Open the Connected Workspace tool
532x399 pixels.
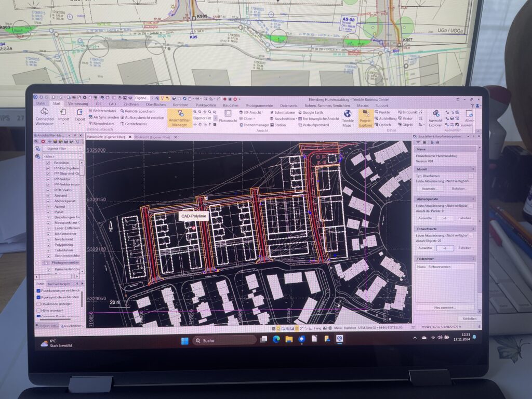(x=45, y=117)
